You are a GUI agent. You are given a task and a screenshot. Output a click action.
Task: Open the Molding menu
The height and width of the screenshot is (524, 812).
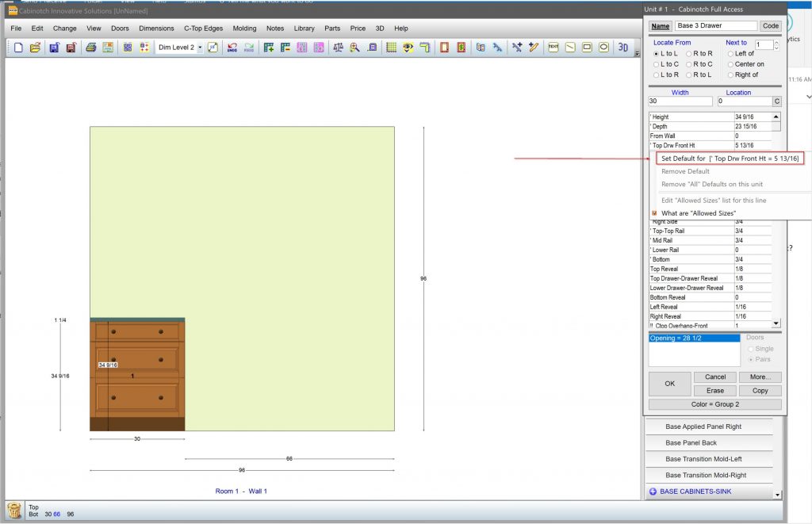(244, 29)
